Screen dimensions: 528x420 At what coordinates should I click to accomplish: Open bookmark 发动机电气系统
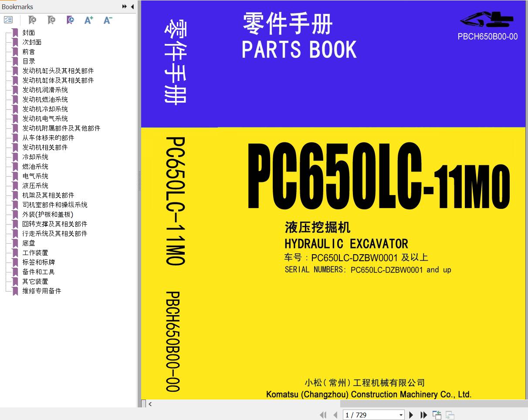pos(45,119)
